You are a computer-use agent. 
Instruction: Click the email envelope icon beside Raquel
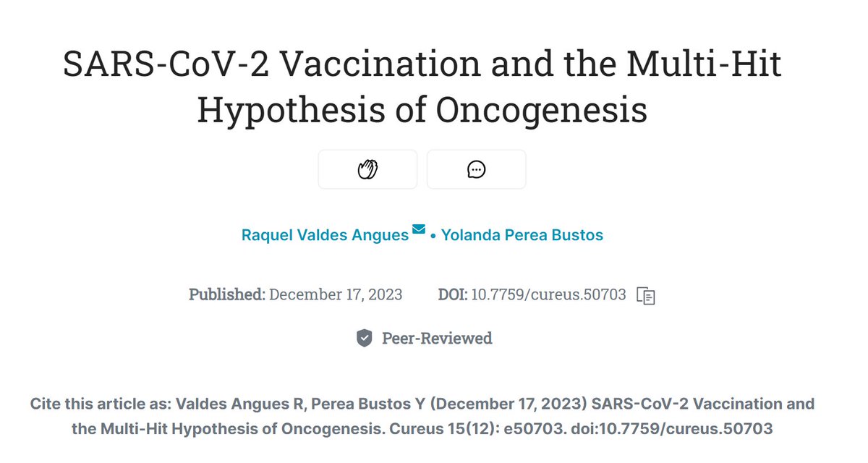point(418,229)
